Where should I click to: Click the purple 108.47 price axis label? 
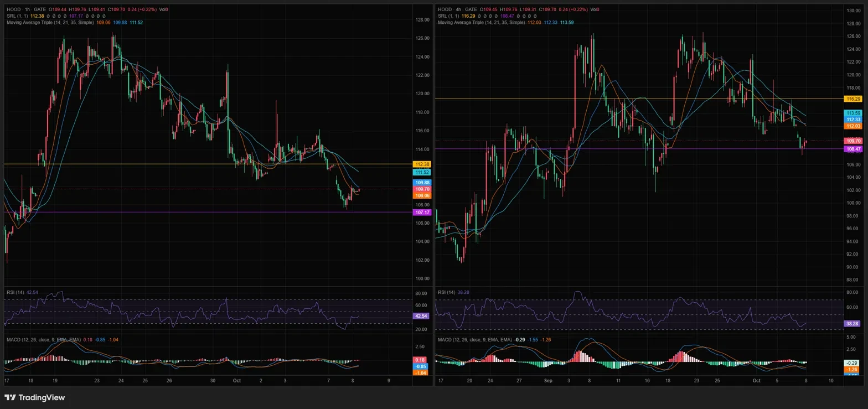click(853, 149)
